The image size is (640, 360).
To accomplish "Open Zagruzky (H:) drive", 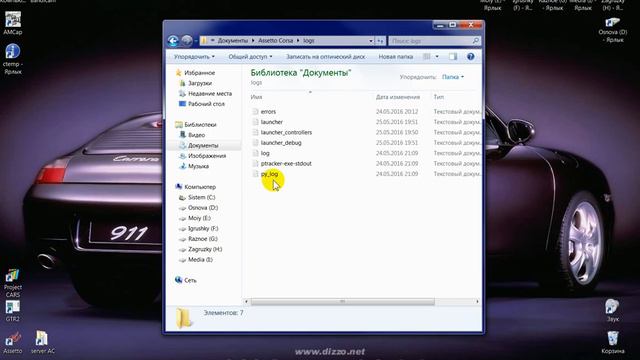I will (205, 249).
